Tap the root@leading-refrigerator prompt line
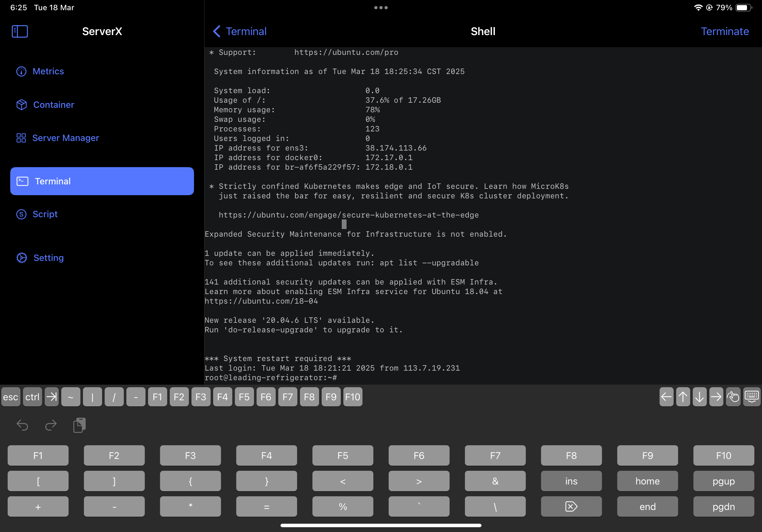Viewport: 762px width, 532px height. click(271, 377)
